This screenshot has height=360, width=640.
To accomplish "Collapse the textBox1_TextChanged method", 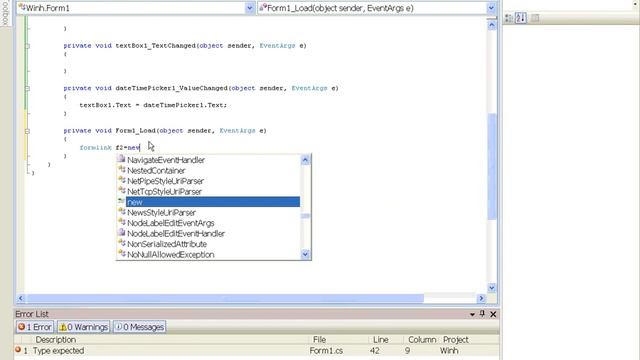I will point(27,46).
